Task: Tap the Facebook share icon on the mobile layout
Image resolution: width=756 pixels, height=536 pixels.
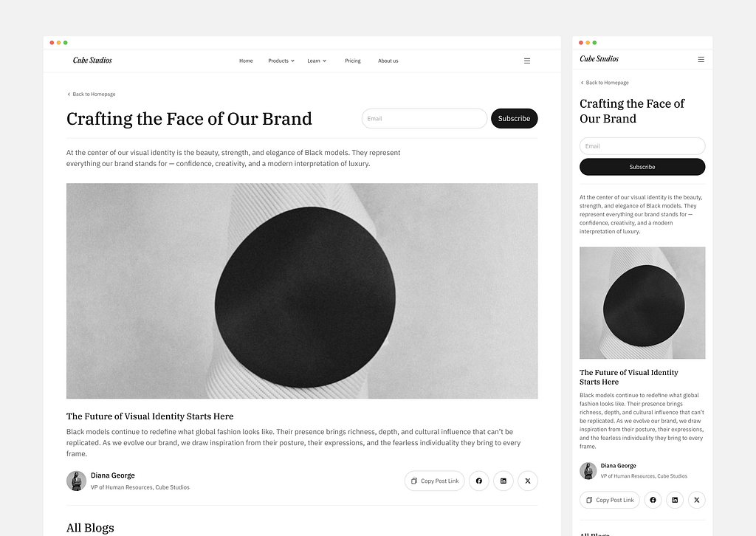Action: coord(652,500)
